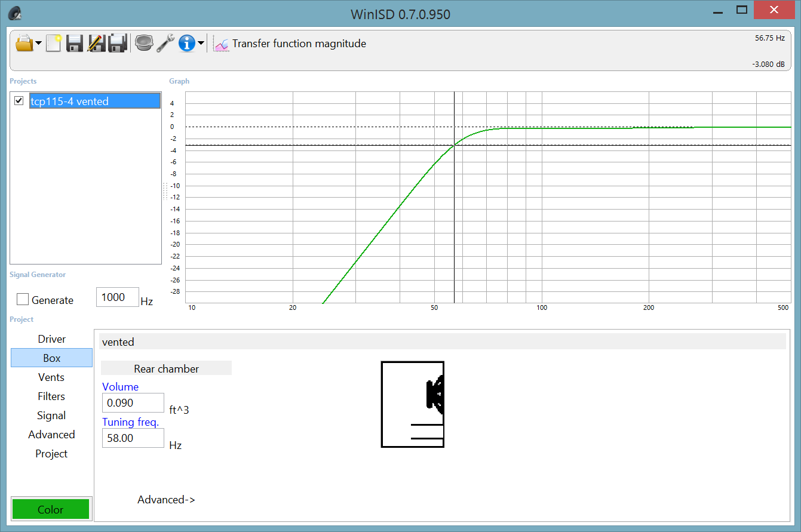Maximize the WinISD window
Viewport: 801px width, 532px height.
click(x=742, y=10)
